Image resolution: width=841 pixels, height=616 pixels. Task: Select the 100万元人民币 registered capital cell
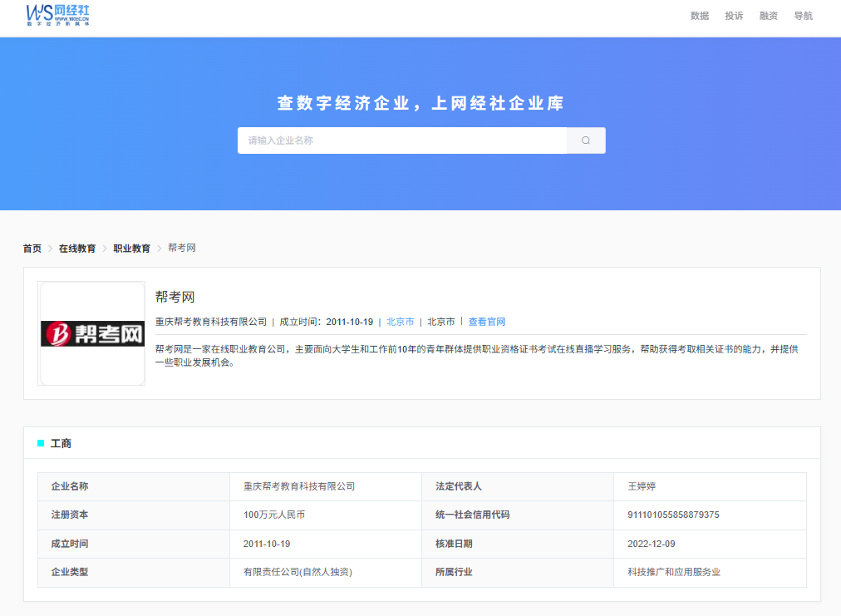[x=326, y=515]
